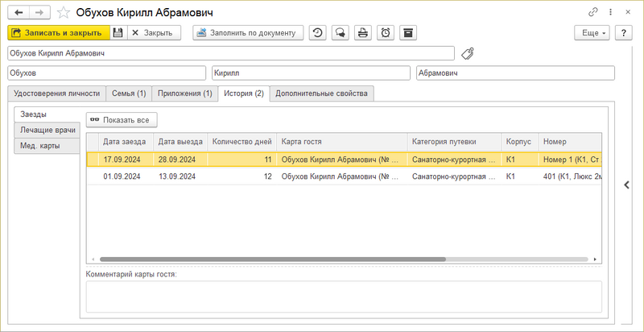Image resolution: width=644 pixels, height=332 pixels.
Task: Click the table scrollbar left arrow
Action: pos(93,259)
